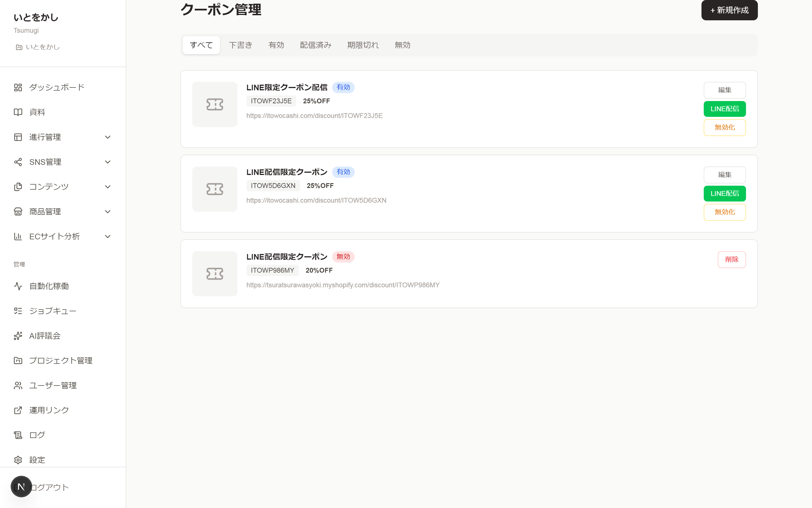Screen dimensions: 812x508
Task: Click the 20%OFF discount text
Action: click(319, 270)
